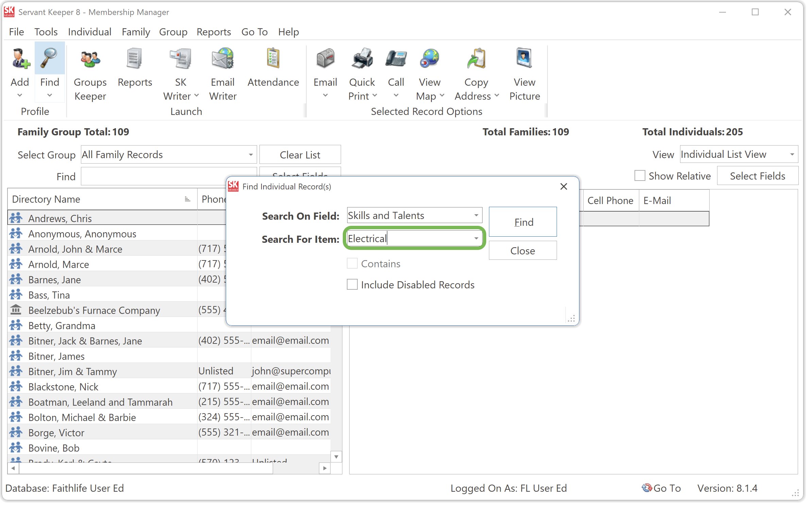Open the Search For Item dropdown
This screenshot has width=812, height=506.
(475, 238)
